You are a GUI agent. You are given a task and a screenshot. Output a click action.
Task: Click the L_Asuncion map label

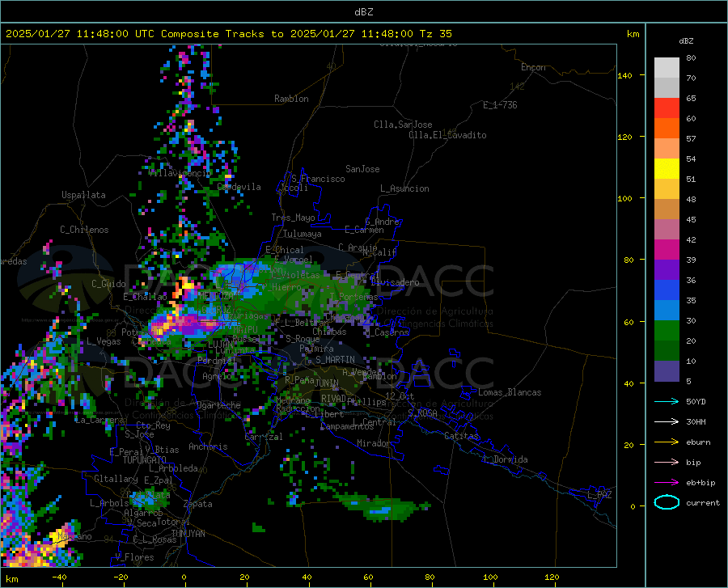[404, 188]
